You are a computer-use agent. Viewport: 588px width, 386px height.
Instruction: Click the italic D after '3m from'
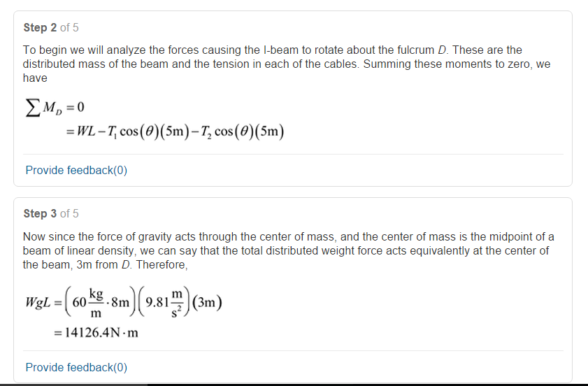click(126, 265)
